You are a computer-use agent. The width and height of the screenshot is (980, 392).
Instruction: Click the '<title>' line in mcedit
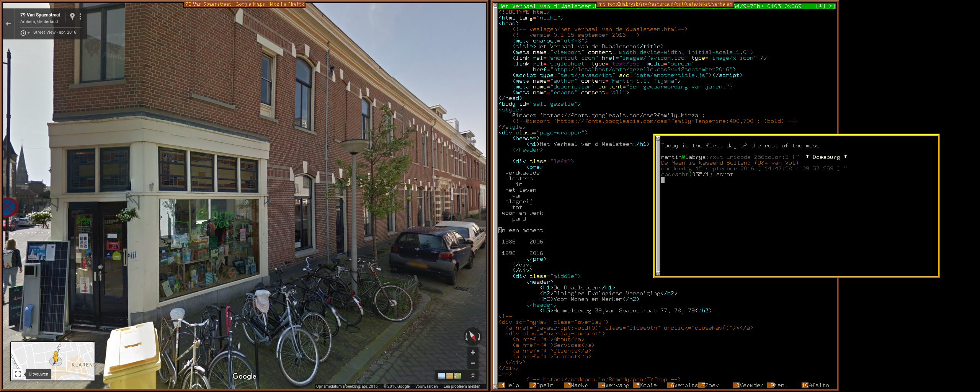click(588, 46)
